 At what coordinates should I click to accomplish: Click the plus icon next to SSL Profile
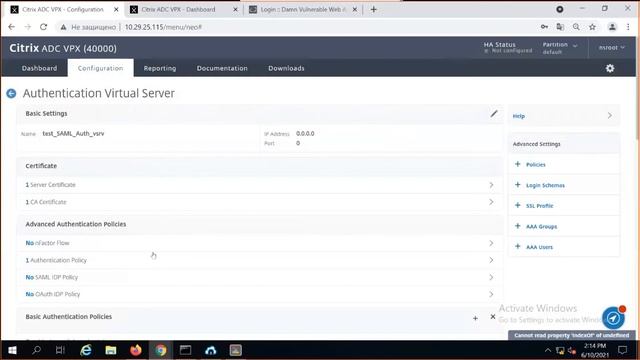518,205
